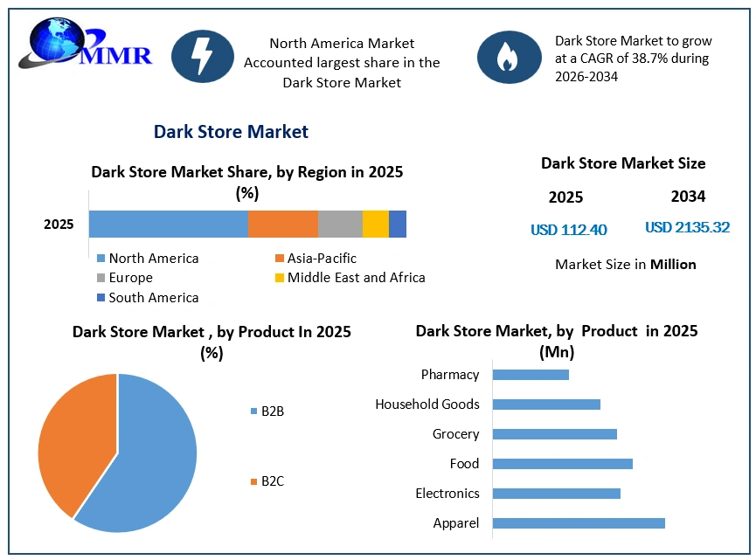Select the Asia-Pacific legend swatch
Viewport: 756px width, 560px height.
(279, 259)
